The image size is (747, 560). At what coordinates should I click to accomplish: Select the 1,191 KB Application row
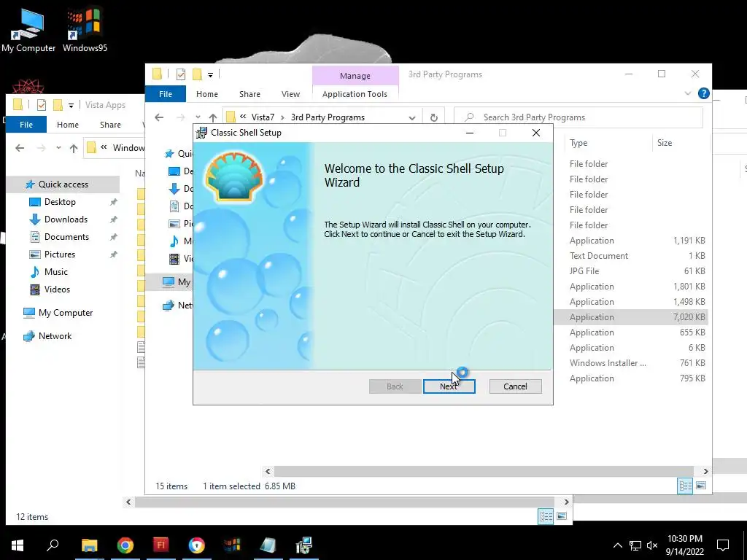coord(631,241)
